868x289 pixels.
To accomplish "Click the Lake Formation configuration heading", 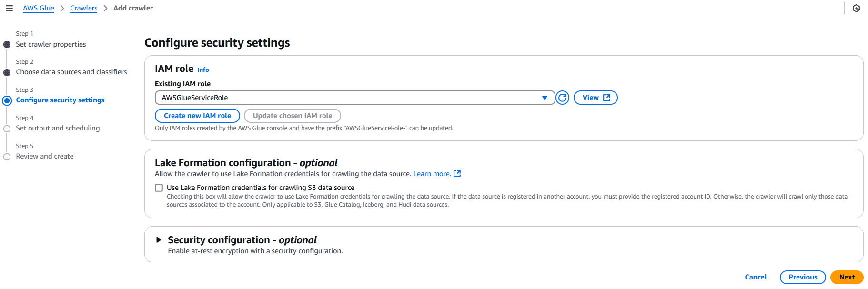I will (x=246, y=163).
